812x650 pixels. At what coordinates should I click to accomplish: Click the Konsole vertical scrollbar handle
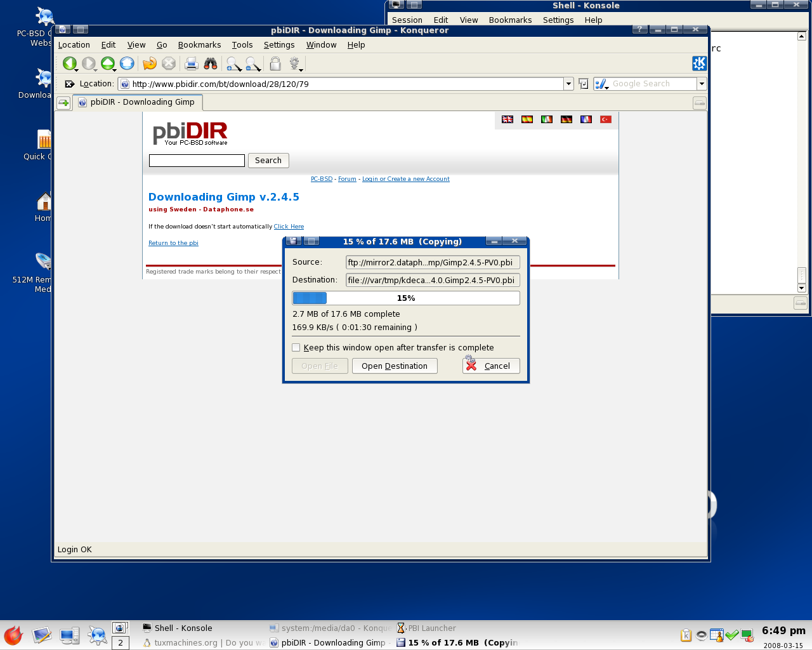(x=801, y=275)
